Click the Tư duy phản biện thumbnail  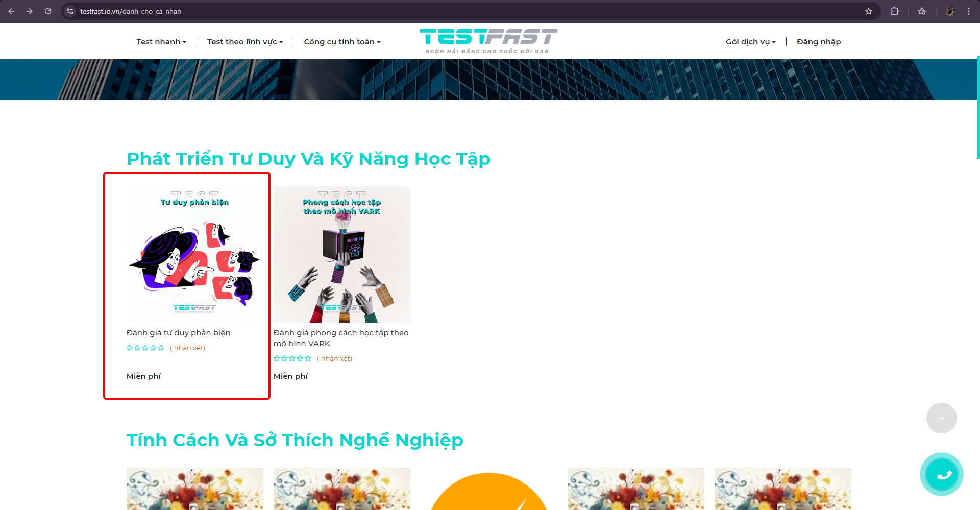[195, 255]
